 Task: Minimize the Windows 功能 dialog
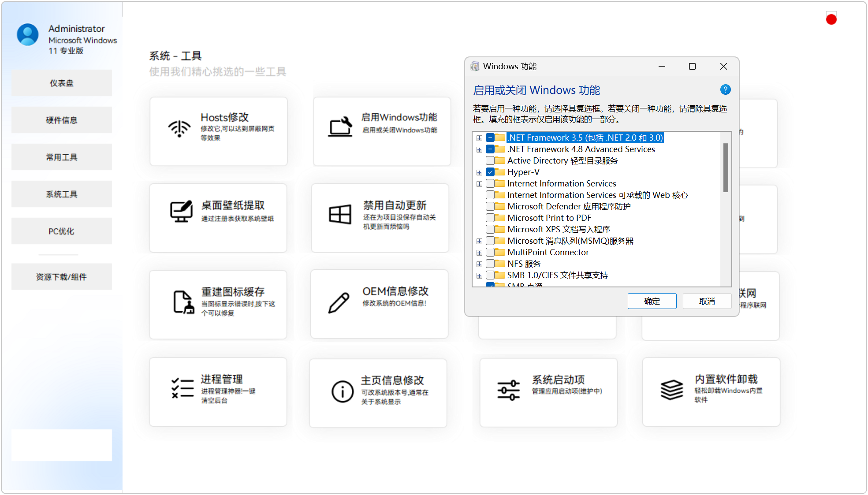pos(662,66)
